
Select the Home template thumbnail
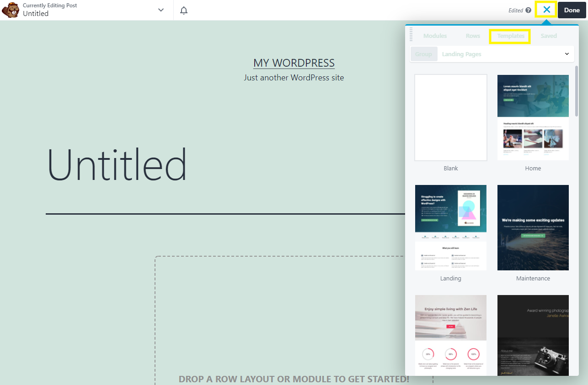click(533, 117)
